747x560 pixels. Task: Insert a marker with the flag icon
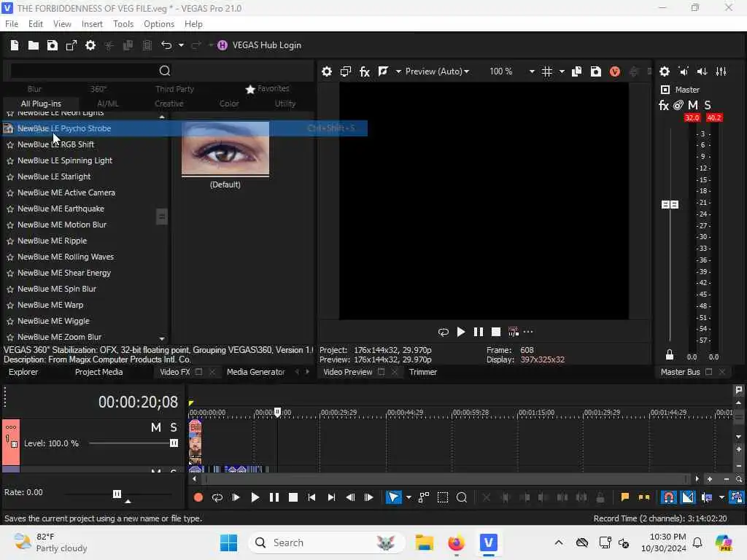point(624,497)
